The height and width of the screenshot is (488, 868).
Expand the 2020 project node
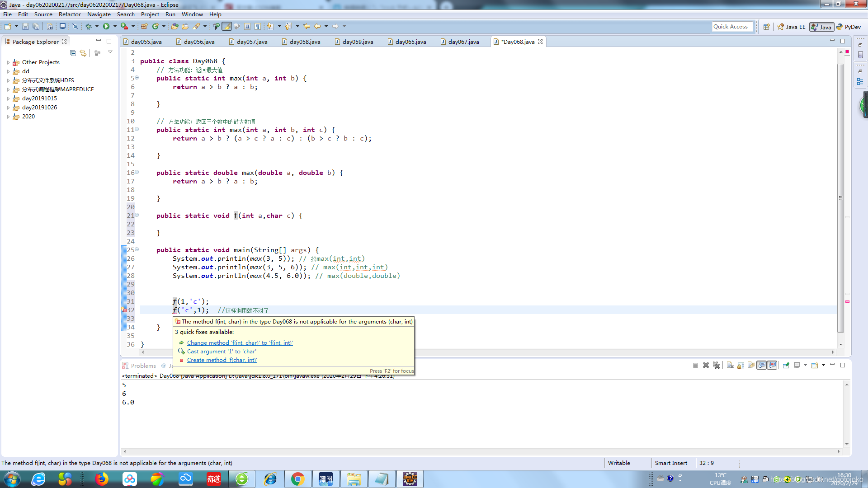click(x=8, y=117)
